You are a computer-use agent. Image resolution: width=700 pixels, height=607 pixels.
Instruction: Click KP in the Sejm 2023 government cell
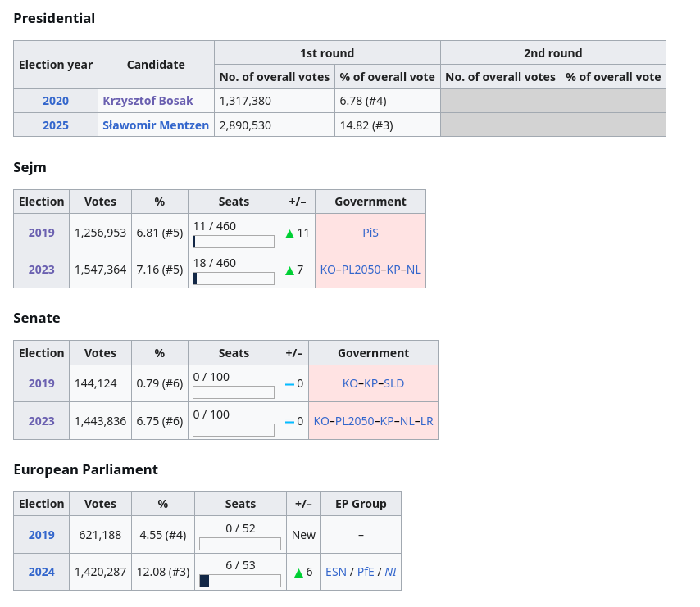coord(393,270)
